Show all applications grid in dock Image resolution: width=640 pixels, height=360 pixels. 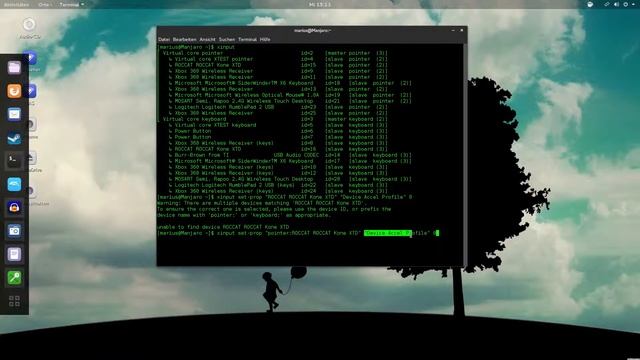tap(14, 301)
